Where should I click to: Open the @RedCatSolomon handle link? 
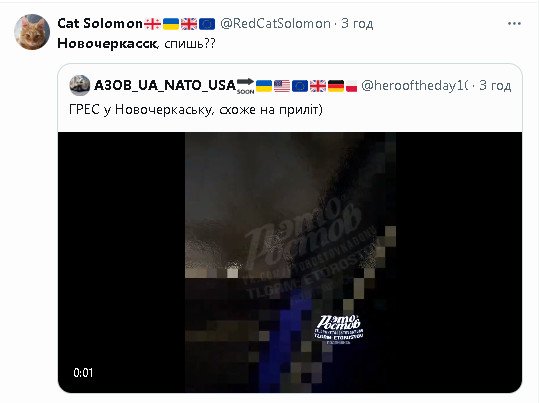tap(275, 23)
